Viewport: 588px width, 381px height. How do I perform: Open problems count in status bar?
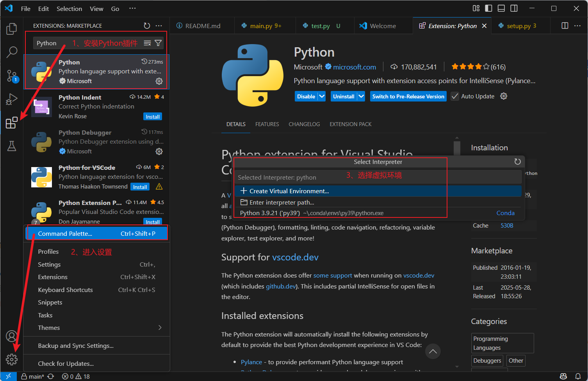point(76,376)
